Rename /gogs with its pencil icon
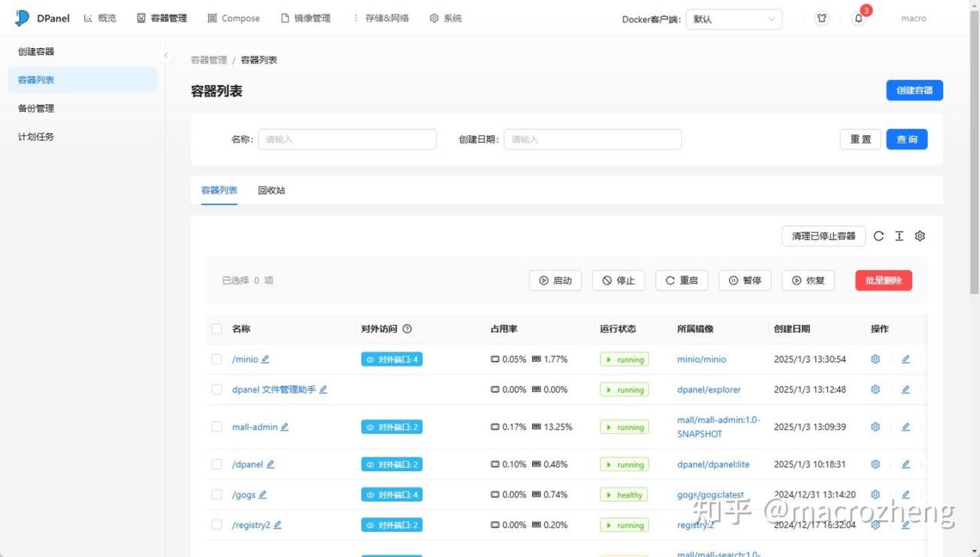The height and width of the screenshot is (557, 980). (263, 495)
